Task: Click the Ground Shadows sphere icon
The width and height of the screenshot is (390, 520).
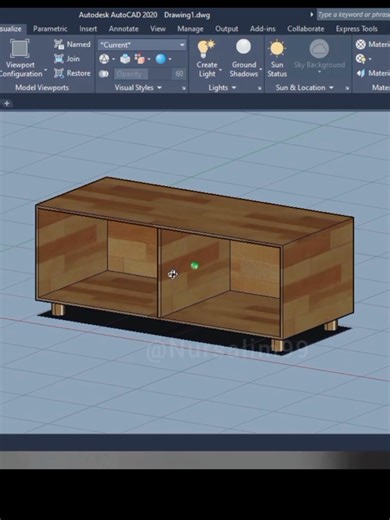Action: pyautogui.click(x=244, y=47)
